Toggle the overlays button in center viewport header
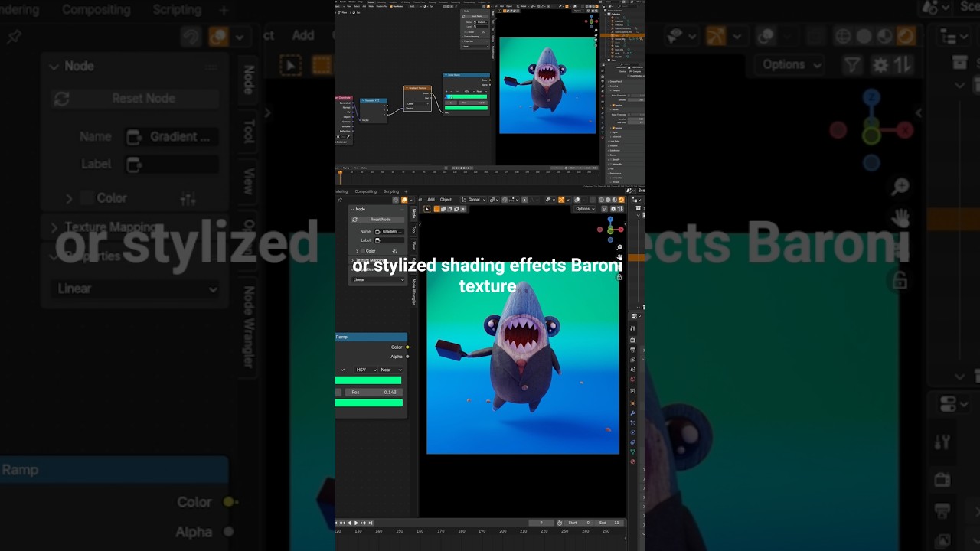This screenshot has height=551, width=980. coord(577,199)
